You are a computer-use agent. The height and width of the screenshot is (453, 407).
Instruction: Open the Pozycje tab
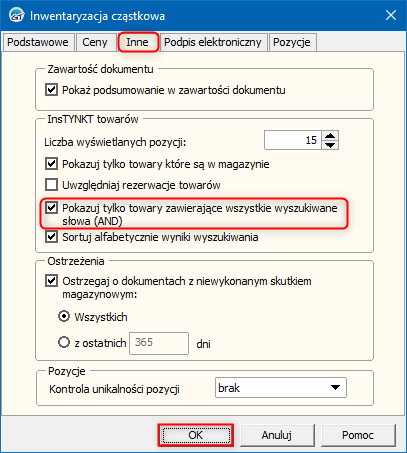click(292, 42)
